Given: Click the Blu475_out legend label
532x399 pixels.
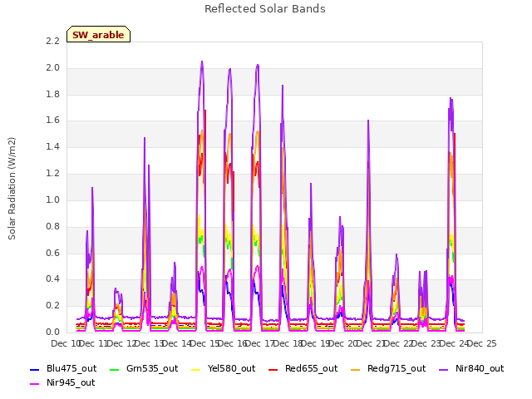Looking at the screenshot, I should [x=71, y=368].
